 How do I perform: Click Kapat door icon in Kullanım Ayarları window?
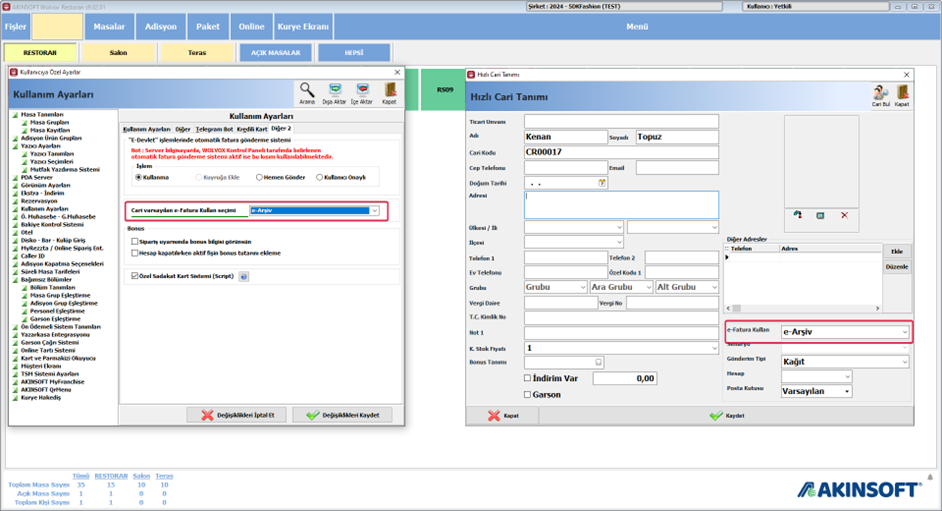point(389,94)
